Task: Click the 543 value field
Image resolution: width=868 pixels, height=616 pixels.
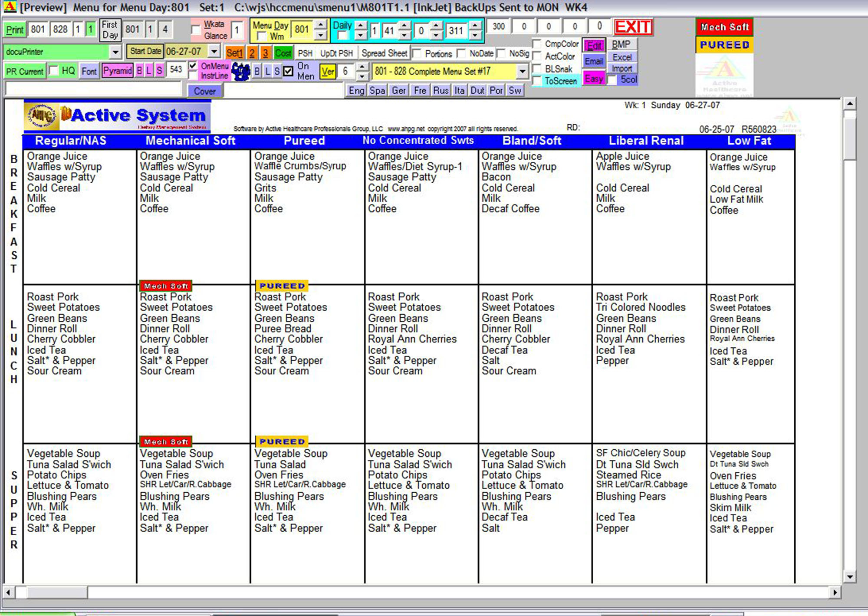Action: point(176,69)
